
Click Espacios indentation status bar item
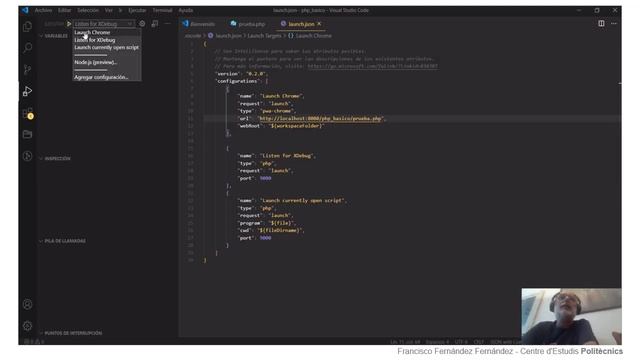(437, 342)
